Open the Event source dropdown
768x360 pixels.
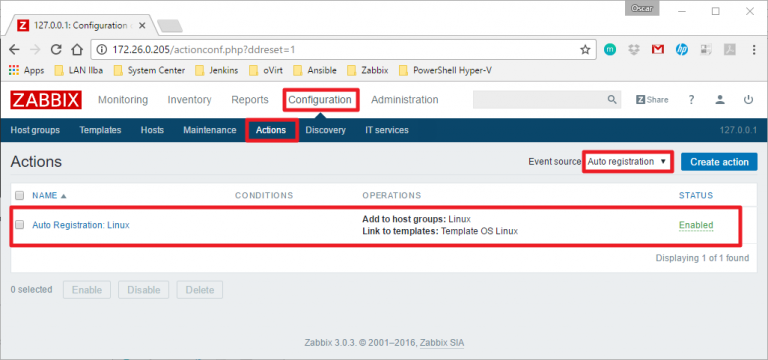point(627,162)
